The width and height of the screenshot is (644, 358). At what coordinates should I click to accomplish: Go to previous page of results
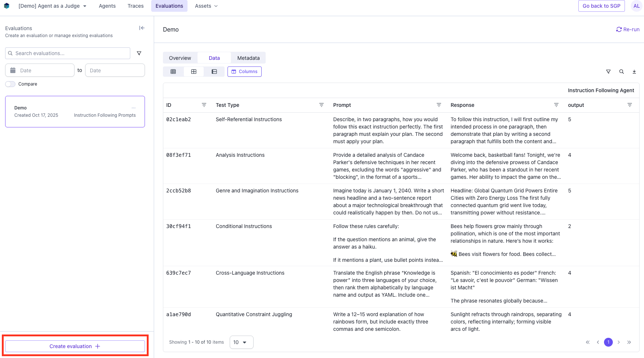[598, 342]
